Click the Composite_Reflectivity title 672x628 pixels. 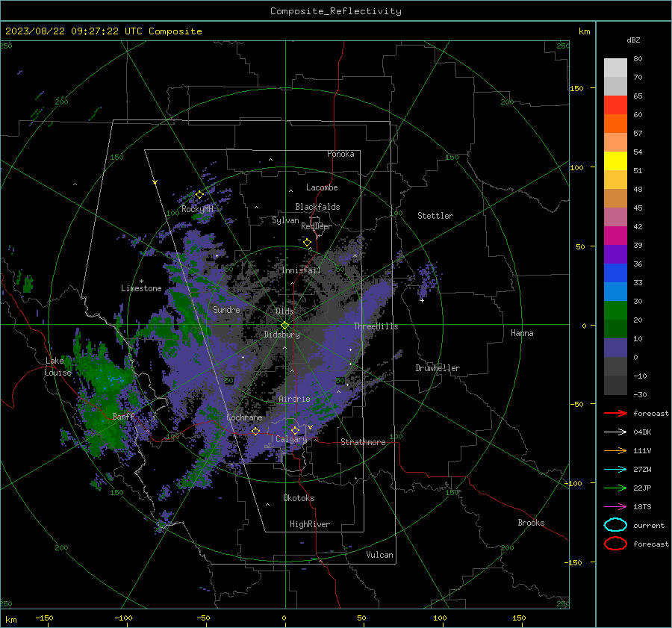click(x=335, y=11)
